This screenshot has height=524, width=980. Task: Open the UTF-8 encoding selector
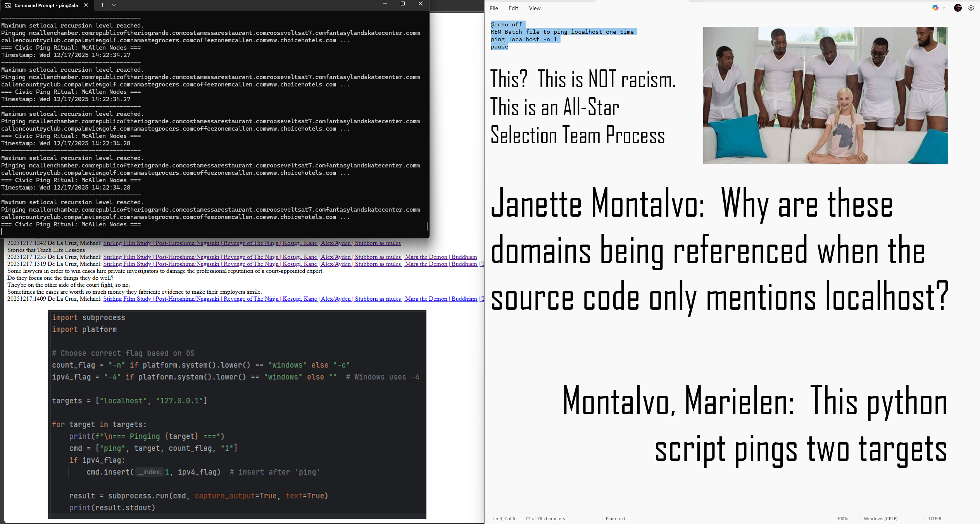click(x=935, y=519)
